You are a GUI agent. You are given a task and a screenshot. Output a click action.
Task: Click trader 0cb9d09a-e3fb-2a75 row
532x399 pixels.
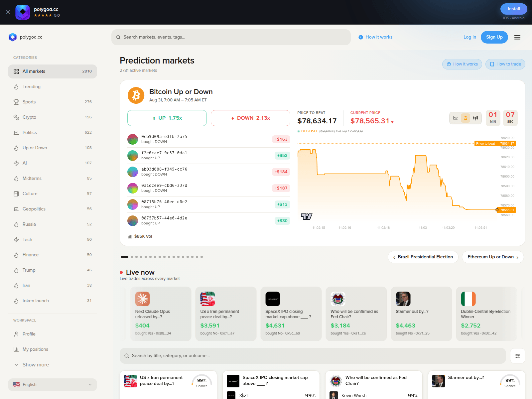click(209, 139)
